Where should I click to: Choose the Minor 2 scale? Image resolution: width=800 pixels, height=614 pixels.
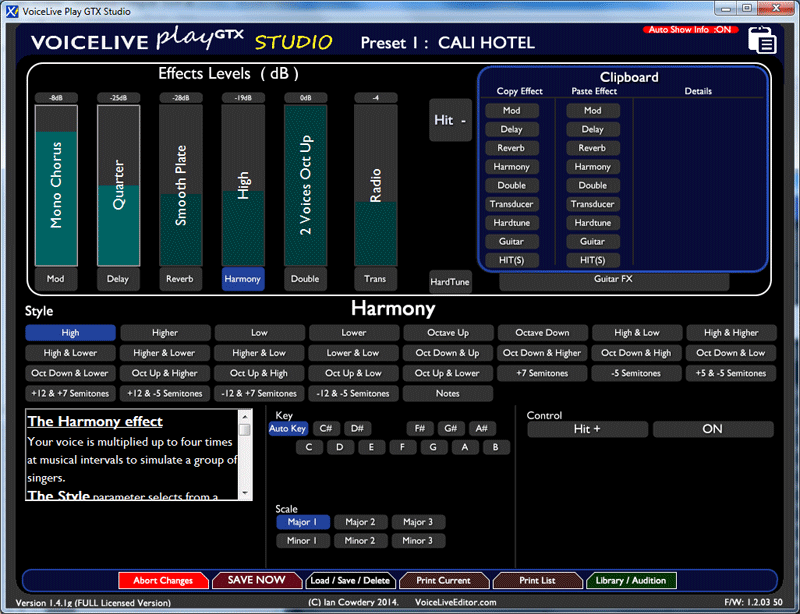click(x=360, y=541)
